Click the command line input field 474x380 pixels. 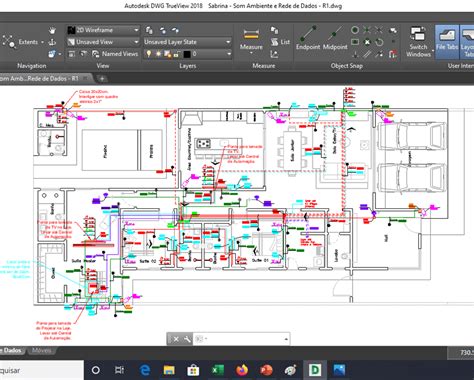click(x=242, y=339)
